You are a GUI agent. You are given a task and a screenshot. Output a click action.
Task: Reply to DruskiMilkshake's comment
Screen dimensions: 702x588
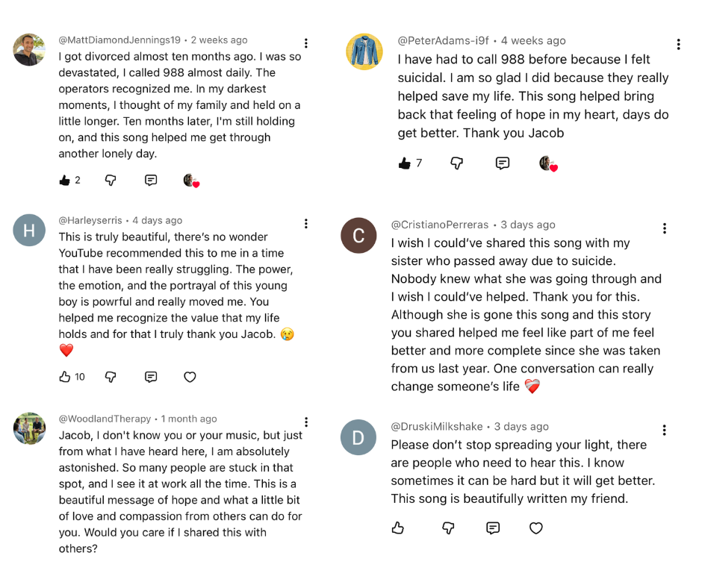tap(493, 528)
